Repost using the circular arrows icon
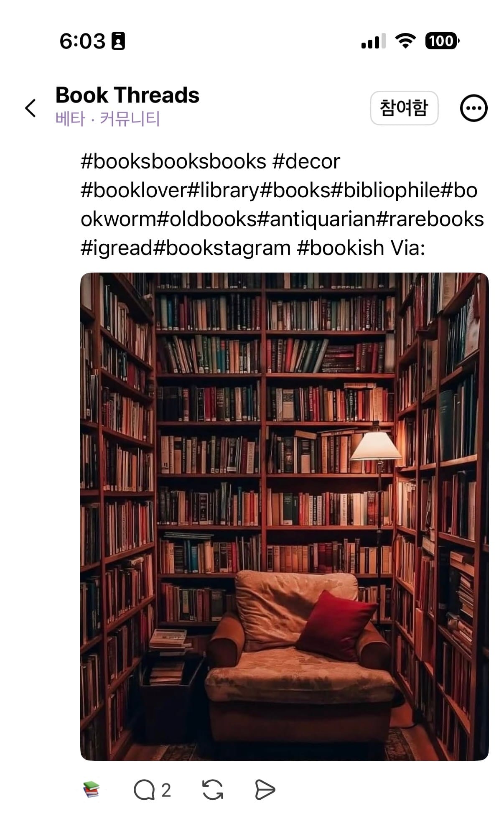Viewport: 504px width, 816px height. (213, 790)
